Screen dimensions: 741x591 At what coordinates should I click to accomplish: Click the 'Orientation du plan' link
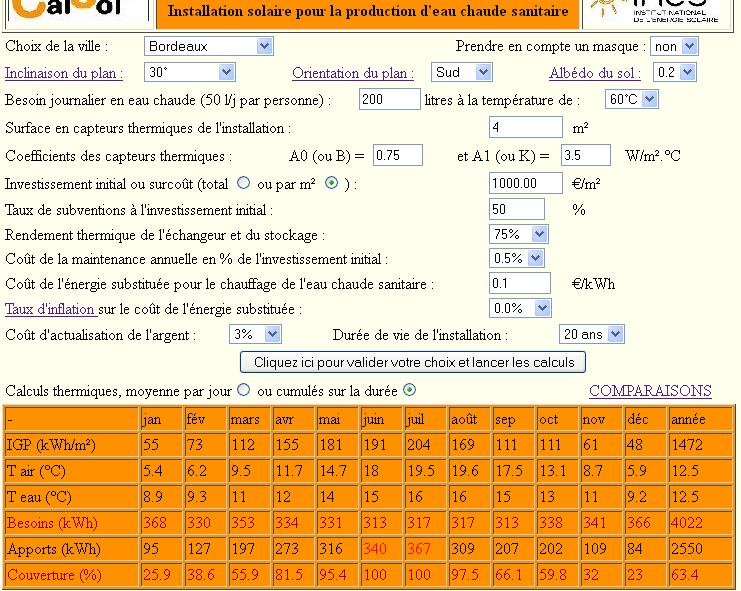pyautogui.click(x=353, y=73)
